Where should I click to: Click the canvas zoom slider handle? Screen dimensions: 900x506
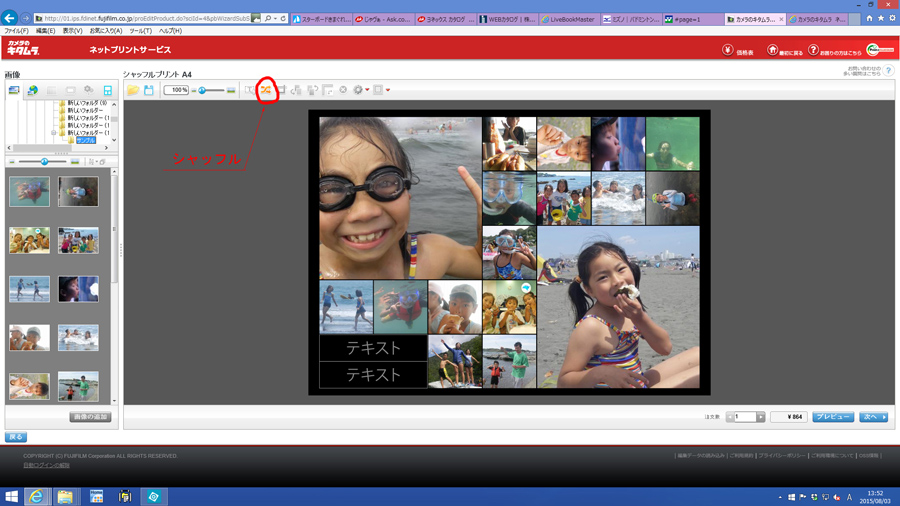coord(203,90)
